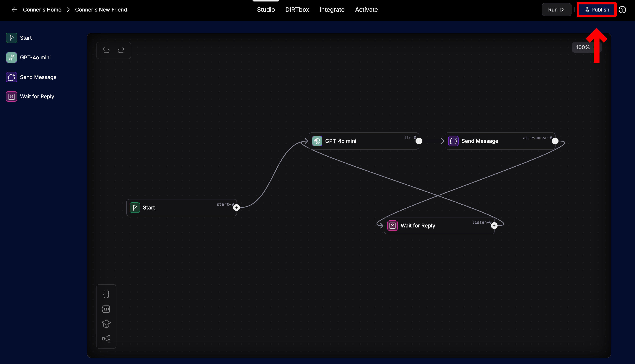Click the redo arrow icon
The width and height of the screenshot is (635, 364).
(121, 50)
